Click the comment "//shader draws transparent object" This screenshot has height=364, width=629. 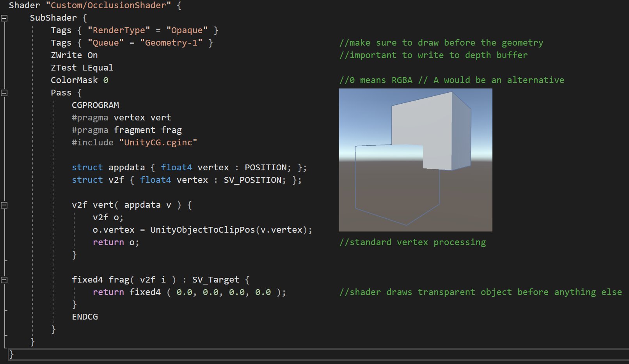(425, 292)
